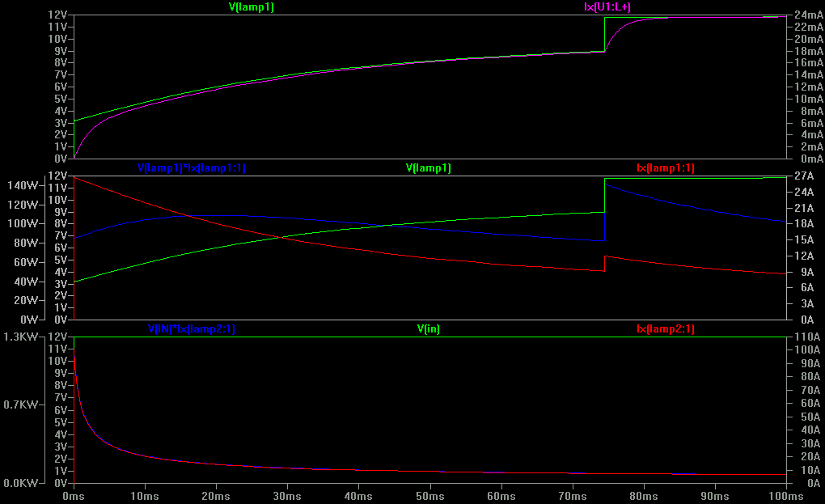The height and width of the screenshot is (504, 825).
Task: Click the 0.7KW power axis label
Action: coord(20,404)
